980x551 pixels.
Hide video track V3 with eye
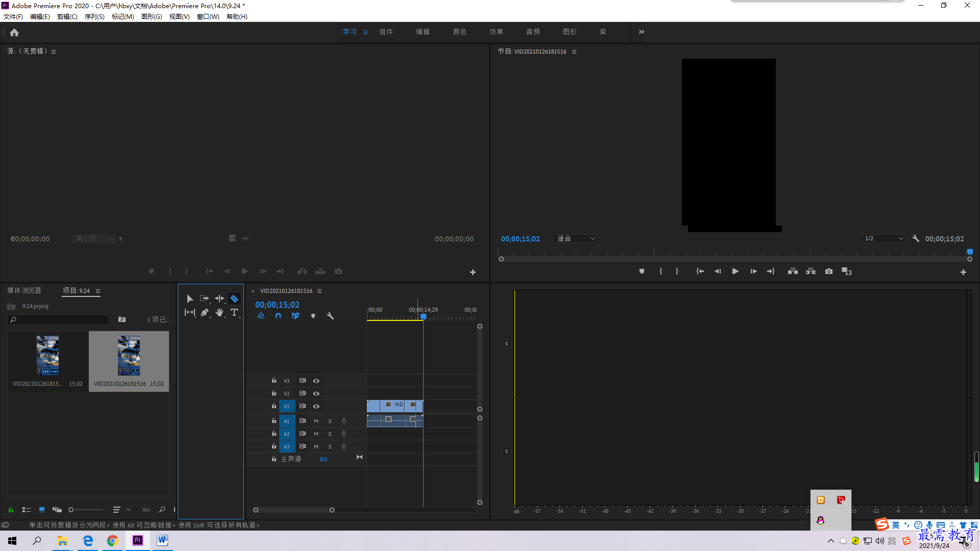tap(316, 381)
